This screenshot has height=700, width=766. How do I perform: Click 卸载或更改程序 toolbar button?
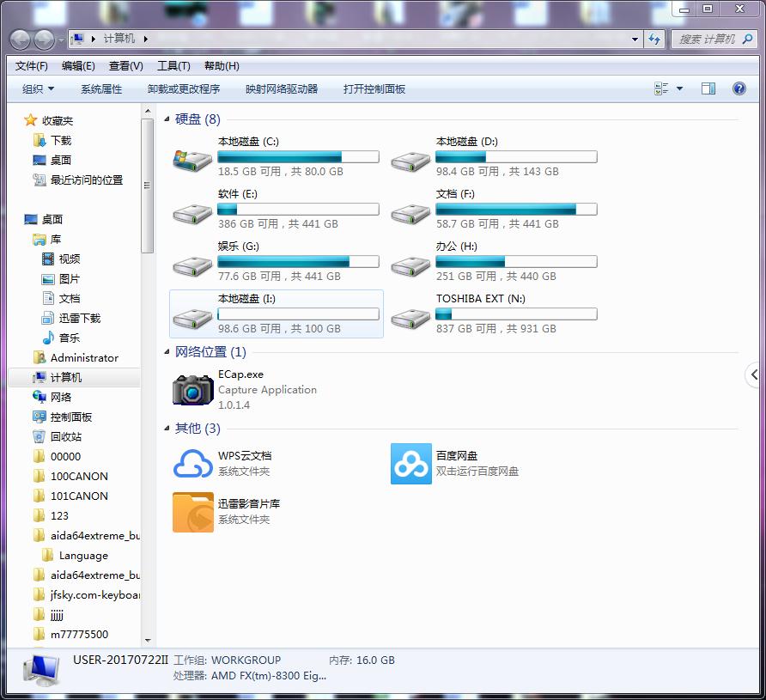(184, 89)
